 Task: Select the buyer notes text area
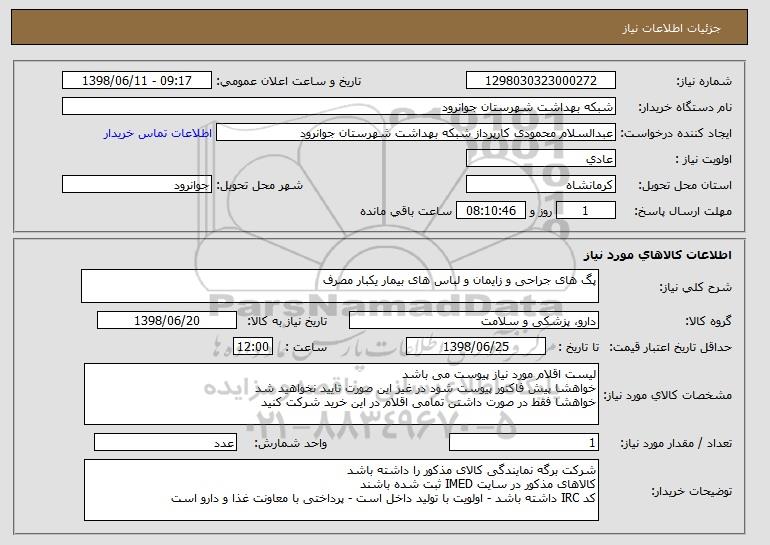[341, 490]
